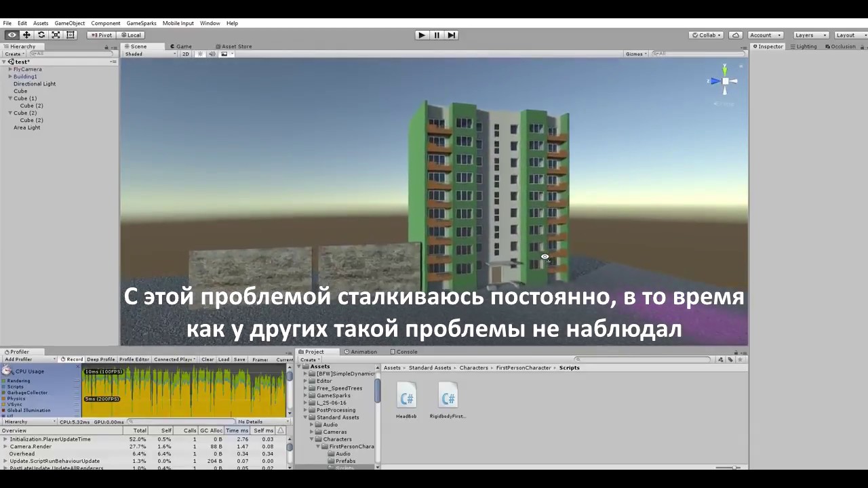This screenshot has width=868, height=488.
Task: Click the scene orientation gizmo center cube
Action: point(725,81)
